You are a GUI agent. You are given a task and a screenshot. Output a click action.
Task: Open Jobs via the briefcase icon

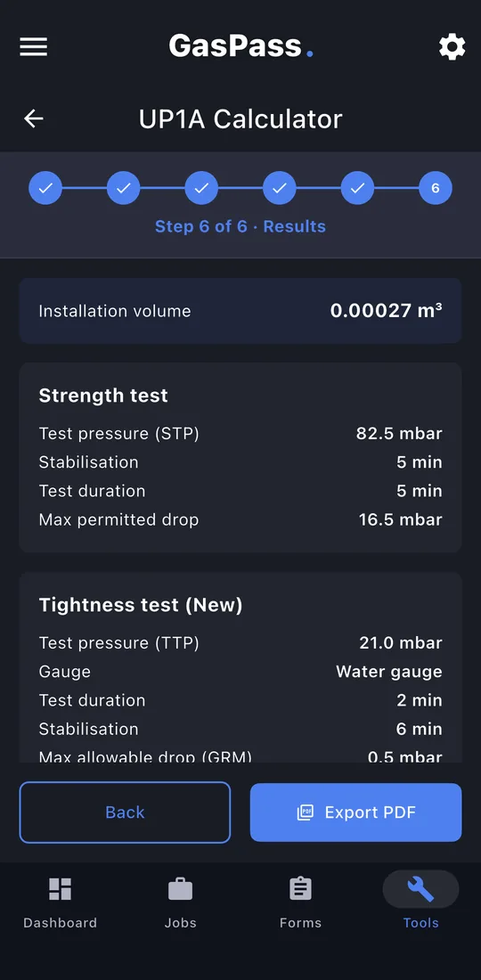[x=181, y=889]
